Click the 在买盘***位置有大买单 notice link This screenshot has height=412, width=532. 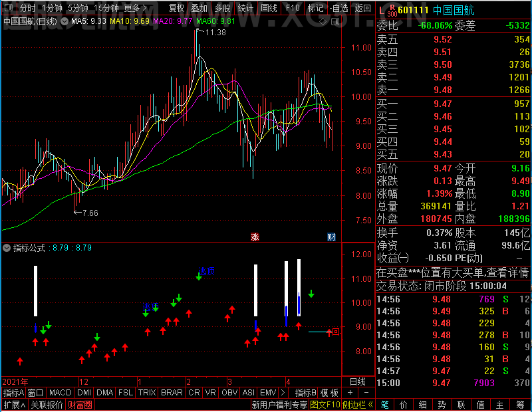(x=452, y=272)
